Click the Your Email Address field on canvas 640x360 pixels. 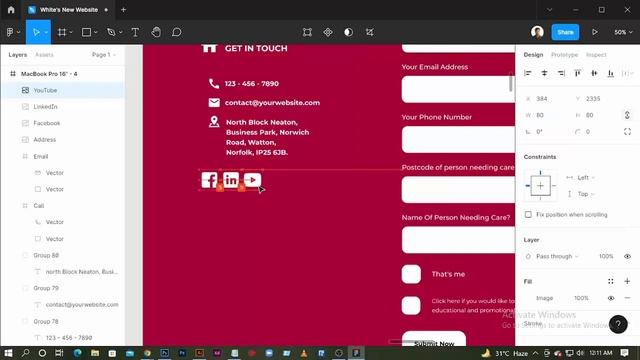coord(458,89)
